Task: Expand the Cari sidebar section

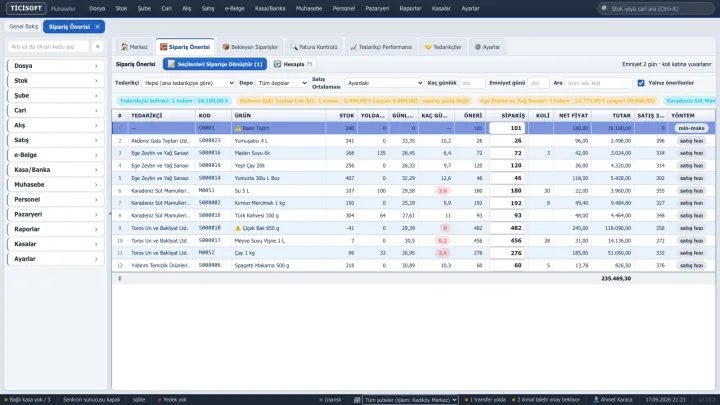Action: tap(56, 111)
